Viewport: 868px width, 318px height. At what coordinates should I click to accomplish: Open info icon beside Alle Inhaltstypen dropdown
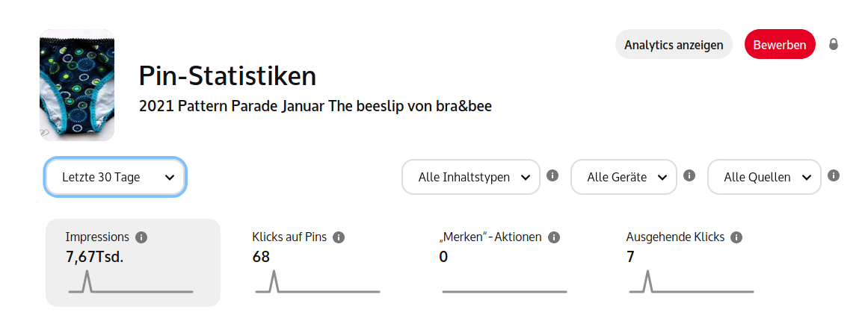552,176
